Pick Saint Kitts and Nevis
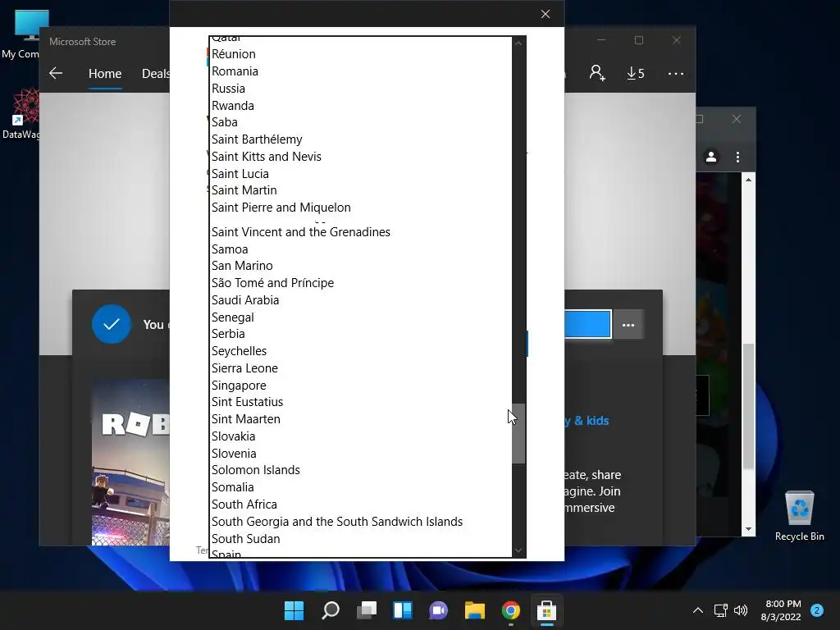The width and height of the screenshot is (840, 630). (x=360, y=157)
